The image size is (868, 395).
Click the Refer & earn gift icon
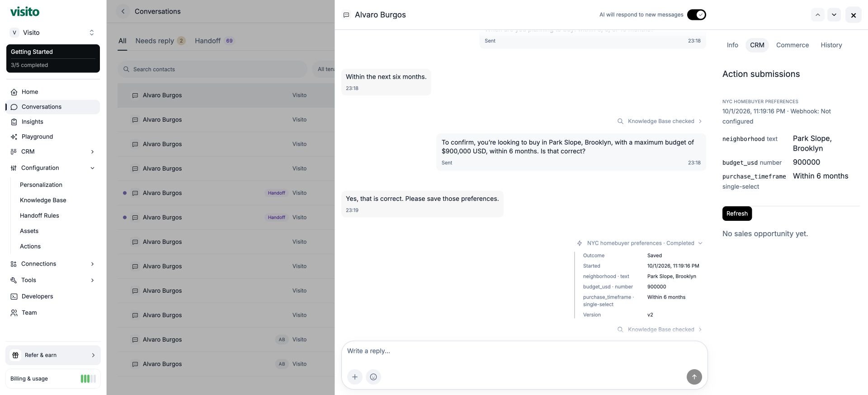(x=15, y=355)
